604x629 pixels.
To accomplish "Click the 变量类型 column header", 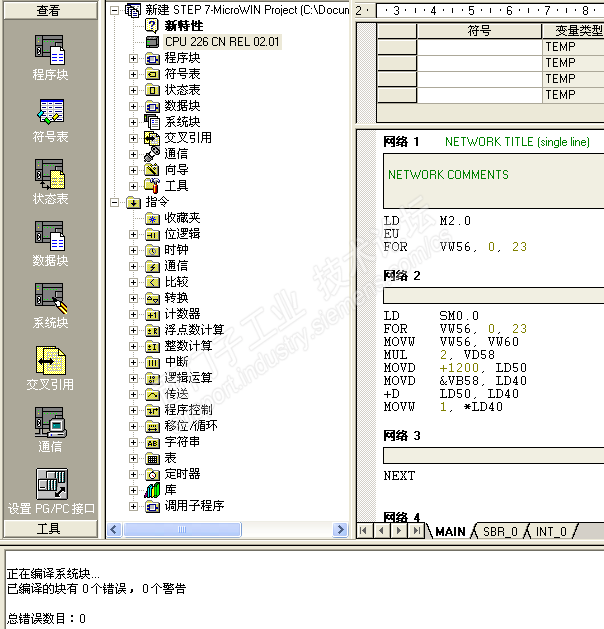I will coord(574,31).
